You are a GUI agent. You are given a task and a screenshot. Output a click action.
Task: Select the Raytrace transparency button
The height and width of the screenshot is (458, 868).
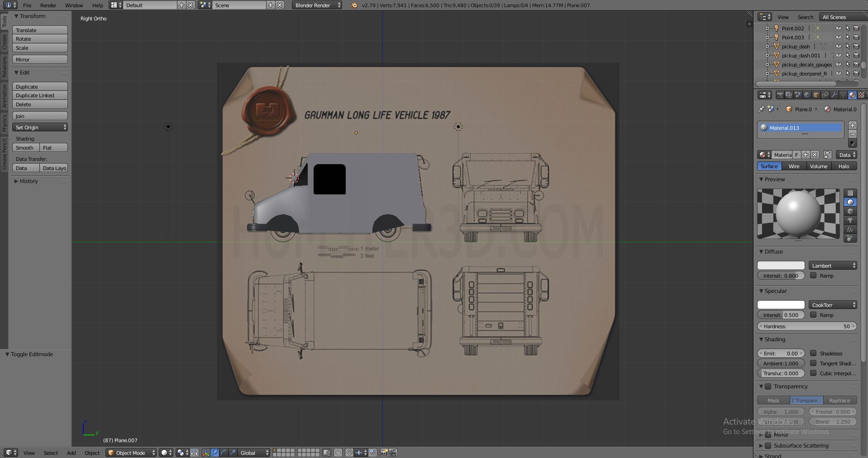coord(840,400)
